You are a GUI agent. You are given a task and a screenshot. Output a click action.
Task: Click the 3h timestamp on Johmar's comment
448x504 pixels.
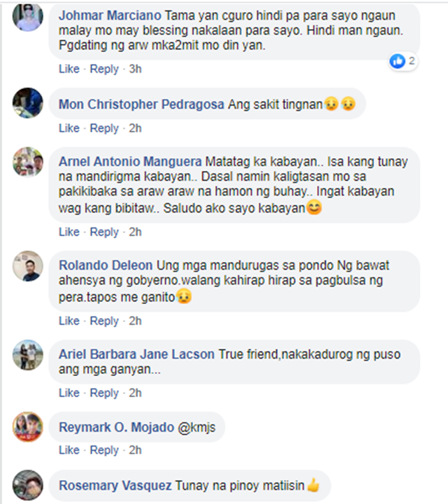[135, 69]
